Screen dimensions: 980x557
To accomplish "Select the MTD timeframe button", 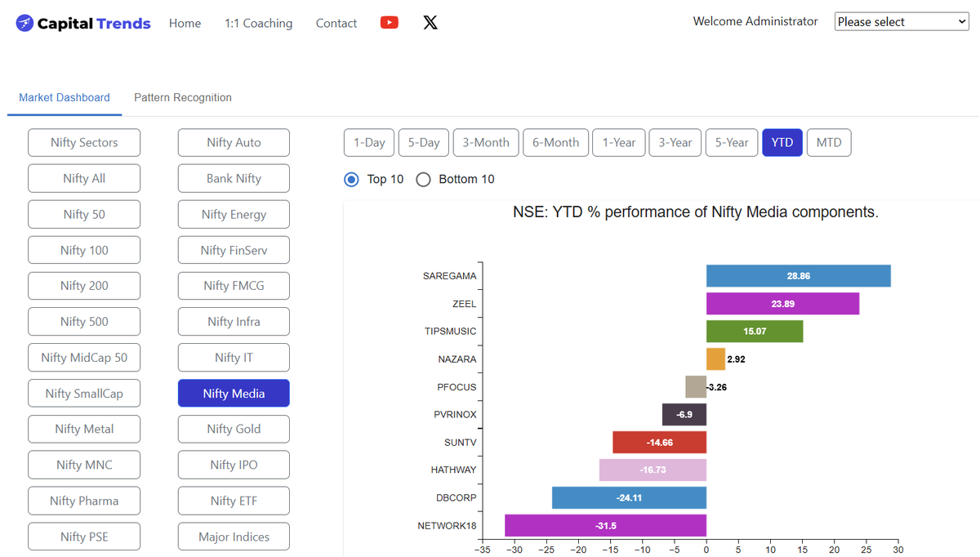I will coord(829,142).
